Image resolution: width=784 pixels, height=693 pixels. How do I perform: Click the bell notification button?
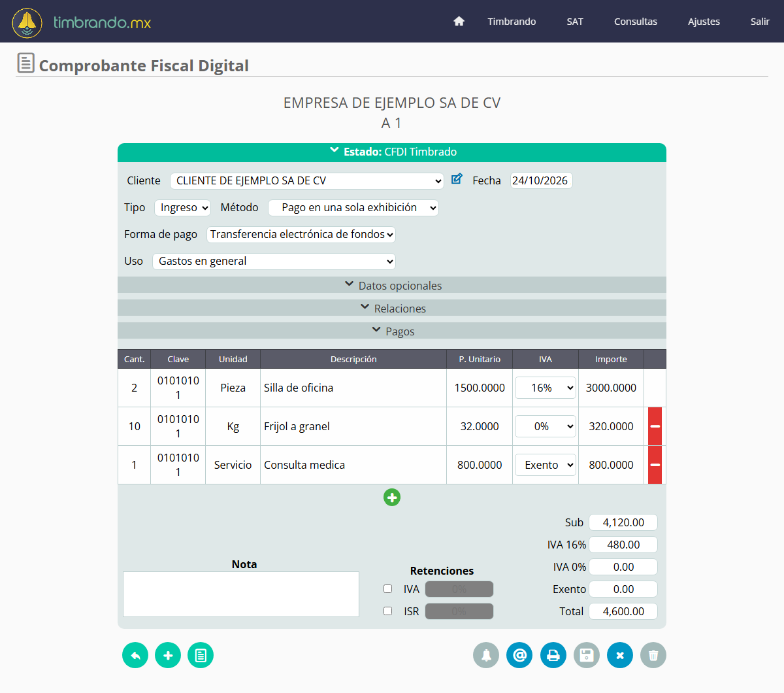tap(486, 655)
